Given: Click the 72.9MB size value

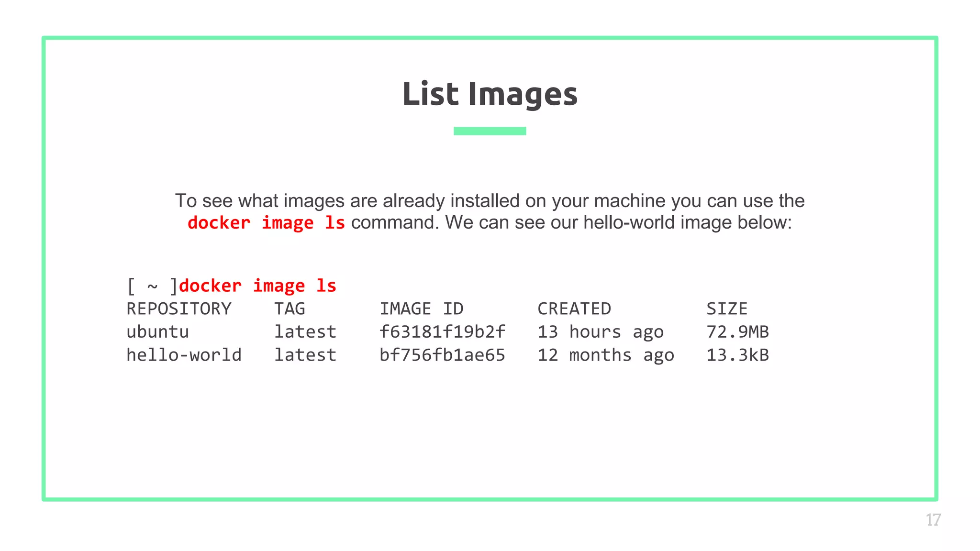Looking at the screenshot, I should [x=737, y=332].
